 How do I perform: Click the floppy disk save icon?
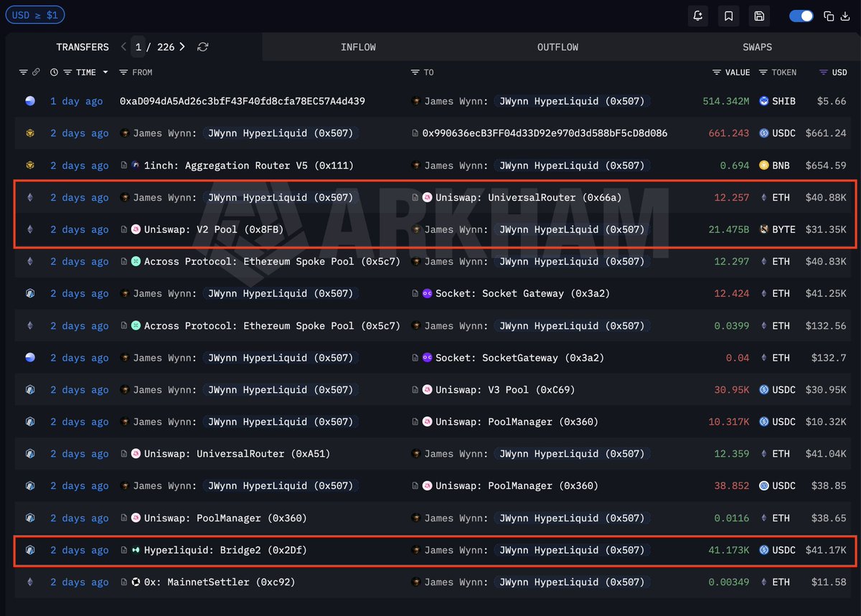click(x=759, y=16)
